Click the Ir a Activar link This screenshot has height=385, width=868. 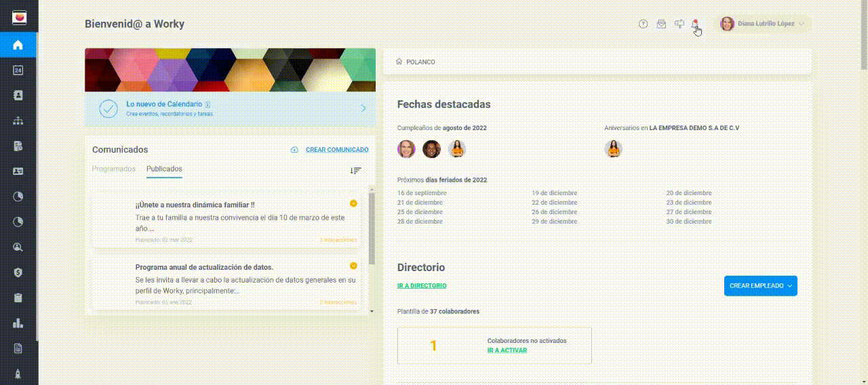point(507,350)
